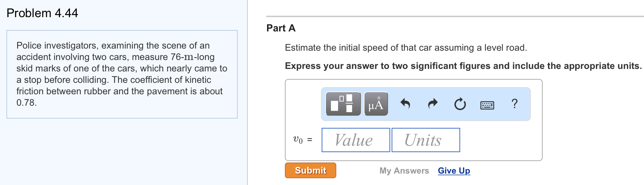
Task: Click the police investigators problem statement box
Action: [x=122, y=74]
